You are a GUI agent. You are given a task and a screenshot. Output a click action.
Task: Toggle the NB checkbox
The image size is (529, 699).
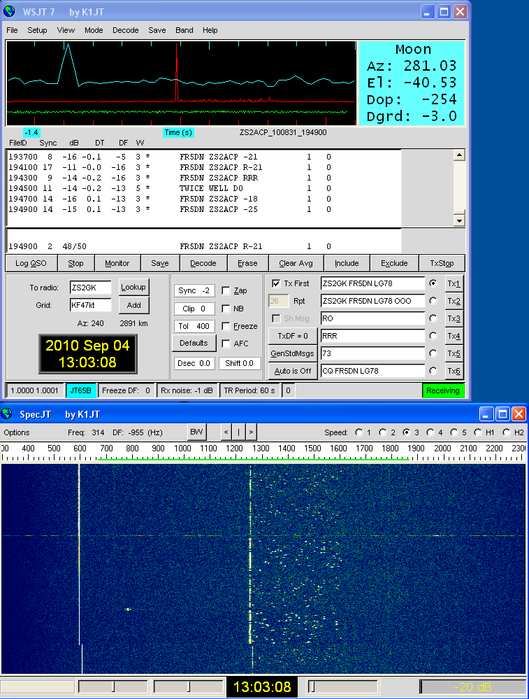click(226, 308)
